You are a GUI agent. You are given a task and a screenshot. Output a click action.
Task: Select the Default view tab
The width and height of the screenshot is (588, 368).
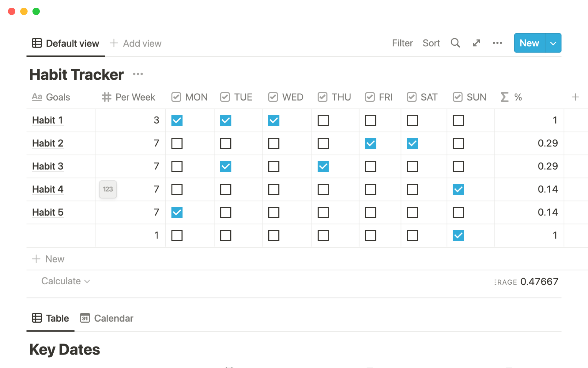click(x=66, y=43)
